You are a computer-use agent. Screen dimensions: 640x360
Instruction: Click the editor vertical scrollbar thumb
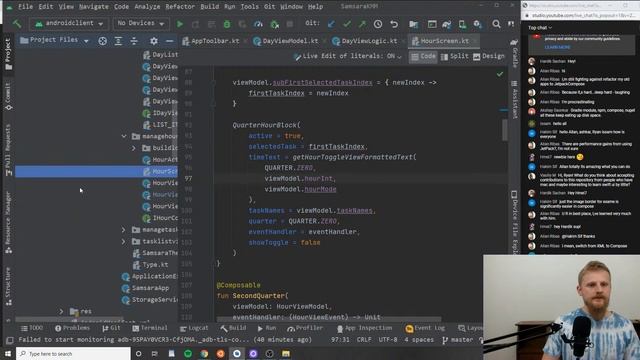pos(505,129)
